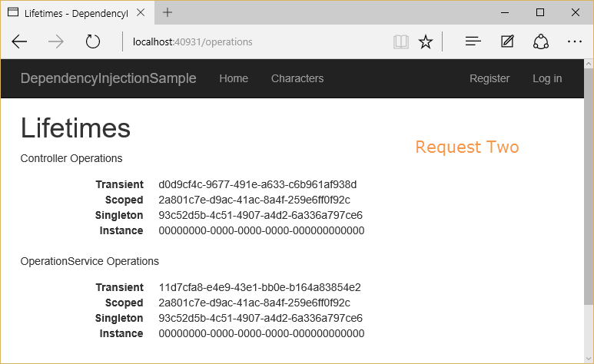Open the More actions ellipsis menu
Screen dimensions: 594x364
pyautogui.click(x=574, y=42)
